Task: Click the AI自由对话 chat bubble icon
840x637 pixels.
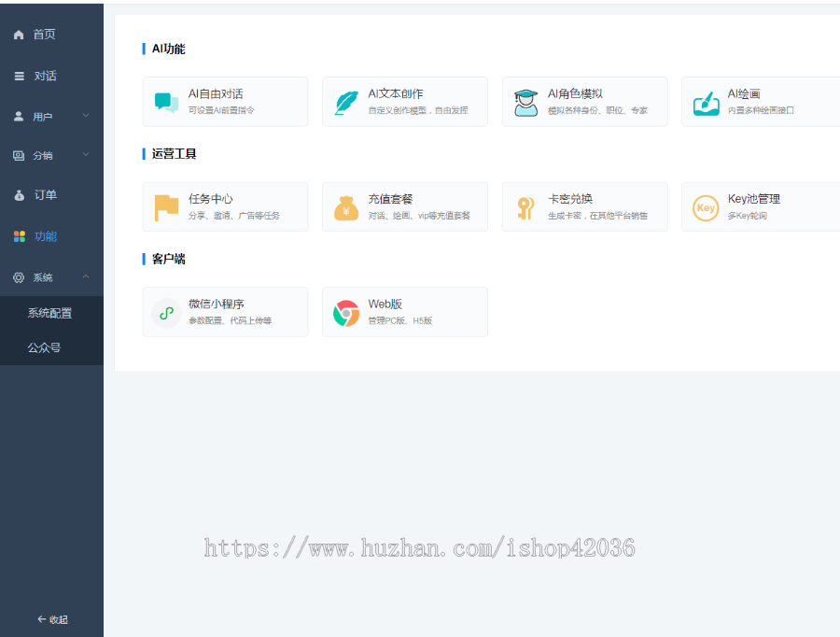Action: click(167, 102)
